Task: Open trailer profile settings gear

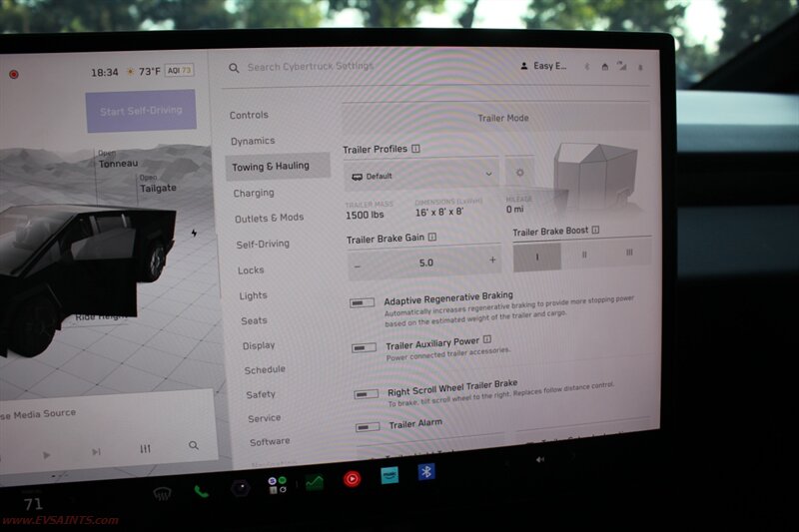Action: click(x=519, y=173)
